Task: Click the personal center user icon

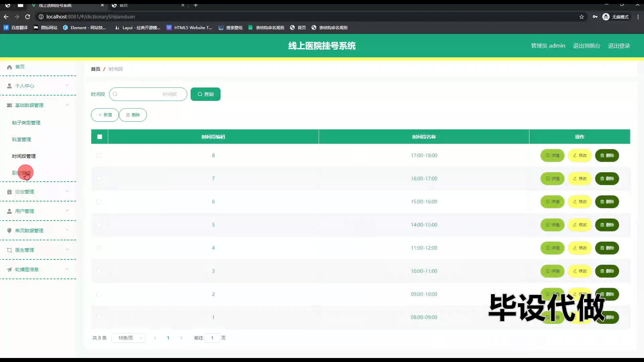Action: click(9, 86)
